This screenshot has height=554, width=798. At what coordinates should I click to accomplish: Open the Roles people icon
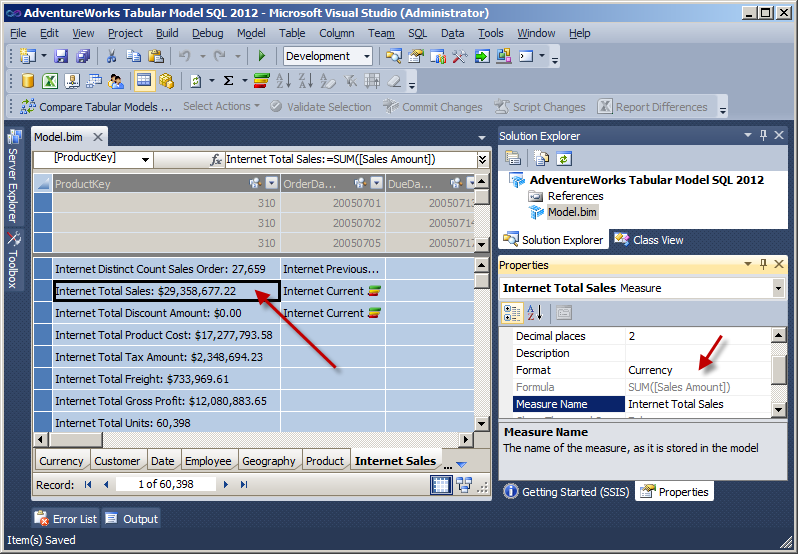116,81
